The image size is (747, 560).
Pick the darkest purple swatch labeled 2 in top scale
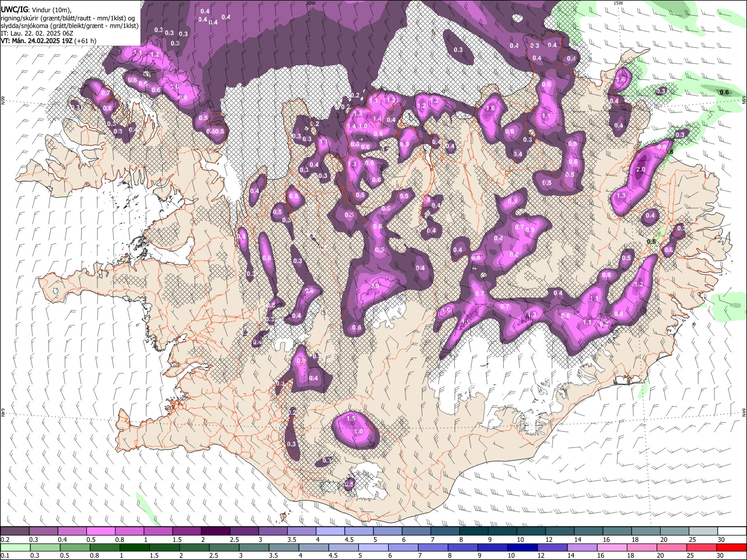[x=215, y=531]
